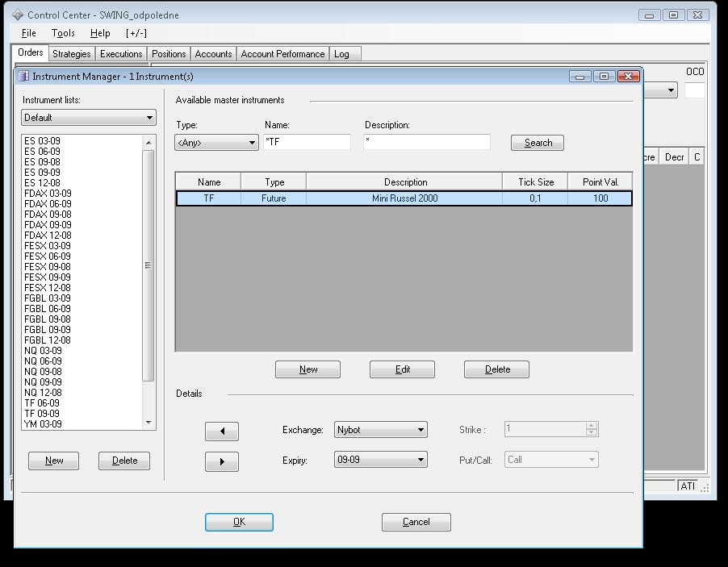Switch to the Strategies tab
The width and height of the screenshot is (728, 567).
71,54
